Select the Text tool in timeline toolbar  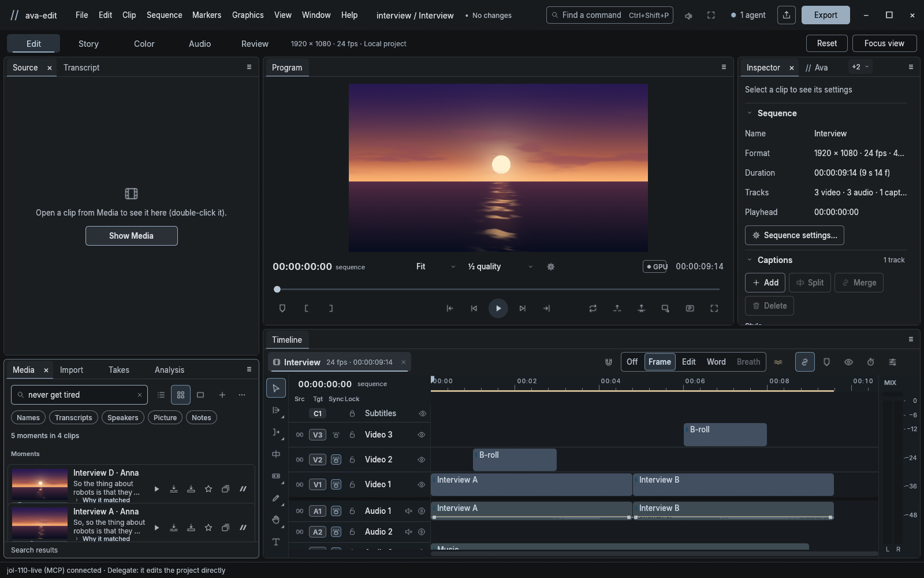coord(276,542)
